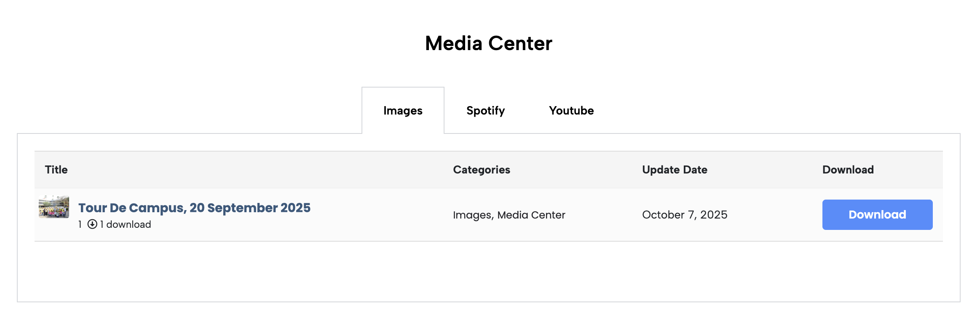Click the Media Center page heading
Screen dimensions: 980x320
point(489,43)
